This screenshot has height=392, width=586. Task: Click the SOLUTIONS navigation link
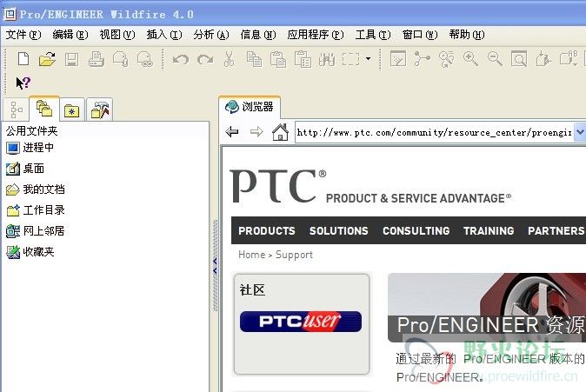point(338,231)
